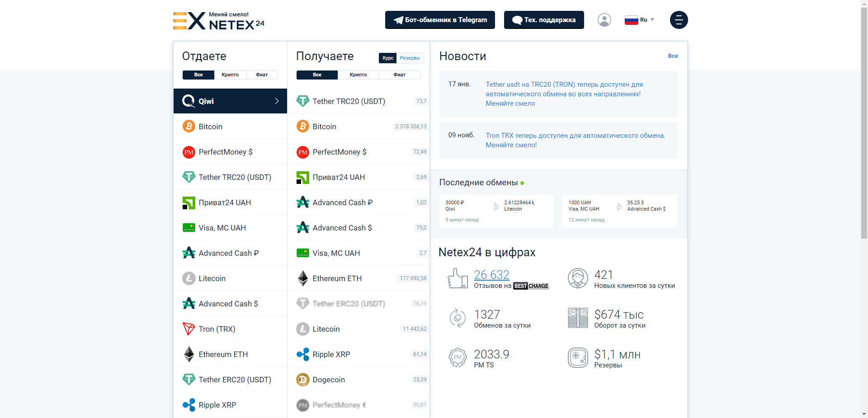Viewport: 868px width, 418px height.
Task: Open user account profile icon
Action: (x=604, y=20)
